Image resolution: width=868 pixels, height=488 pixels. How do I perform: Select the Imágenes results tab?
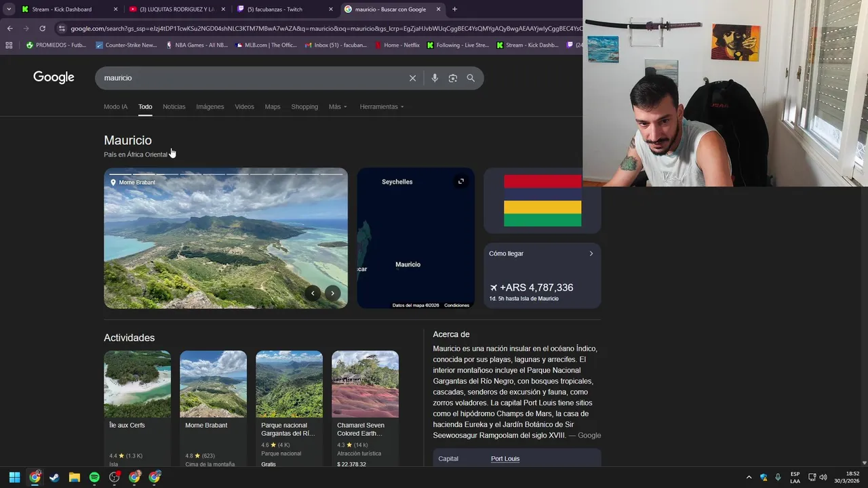(x=210, y=106)
